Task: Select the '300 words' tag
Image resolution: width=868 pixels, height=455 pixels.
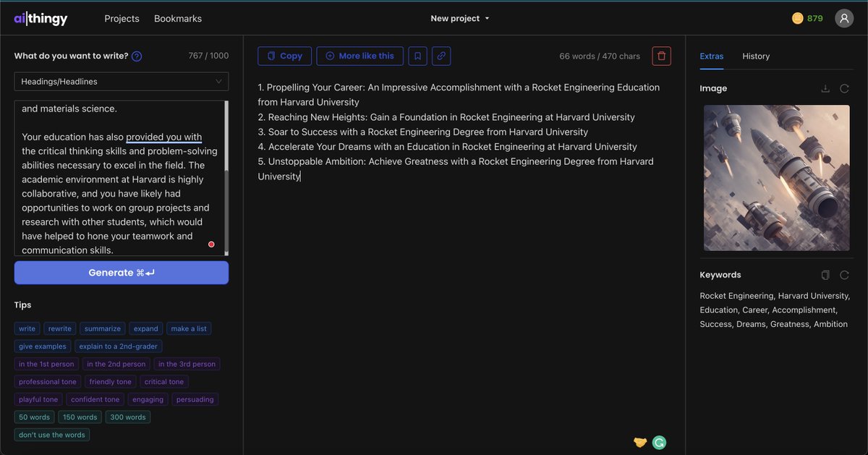Action: [127, 417]
